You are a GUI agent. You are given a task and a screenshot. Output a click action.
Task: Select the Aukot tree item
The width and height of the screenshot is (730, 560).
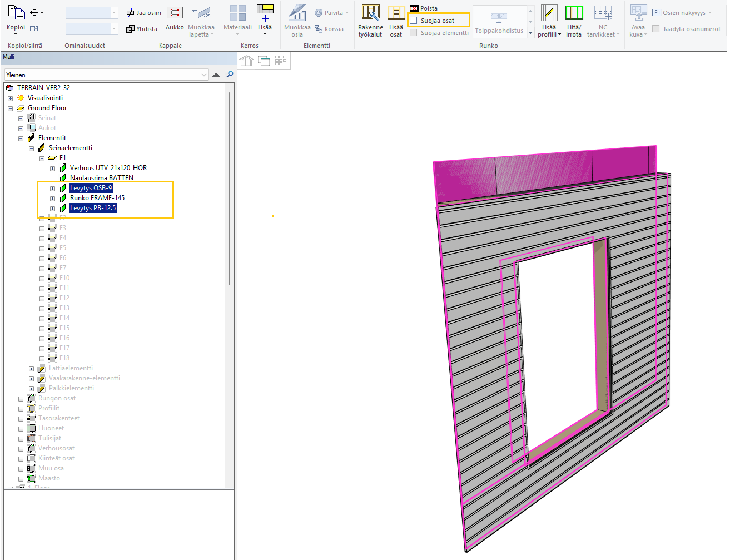47,128
